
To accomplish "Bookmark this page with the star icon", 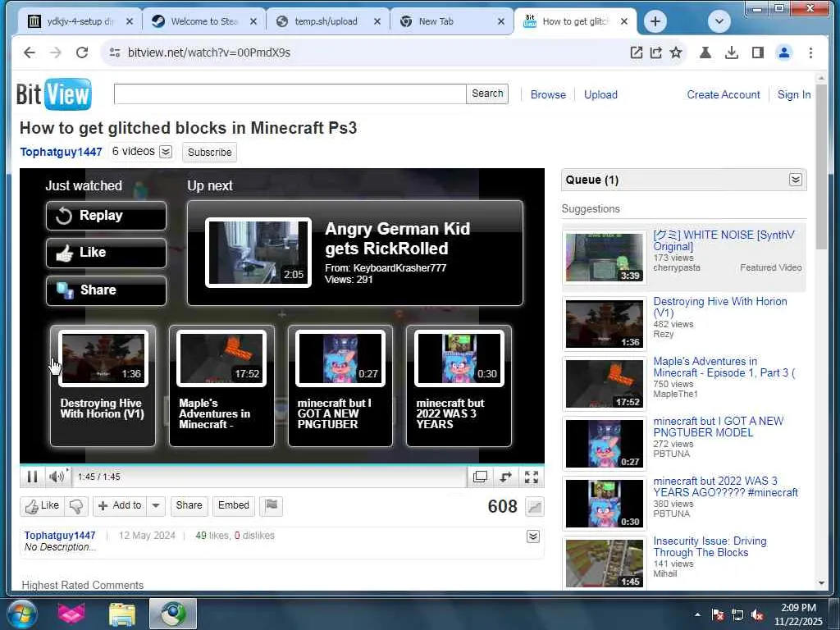I will pyautogui.click(x=676, y=52).
